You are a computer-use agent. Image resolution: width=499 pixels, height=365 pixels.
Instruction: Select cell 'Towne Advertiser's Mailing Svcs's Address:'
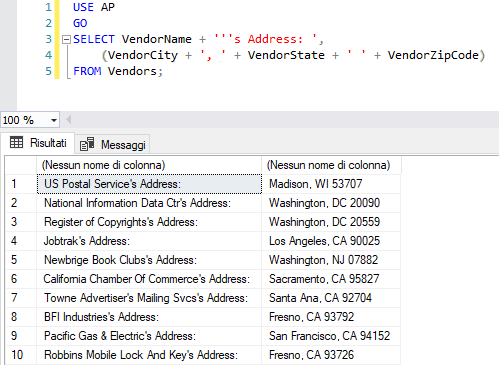149,298
